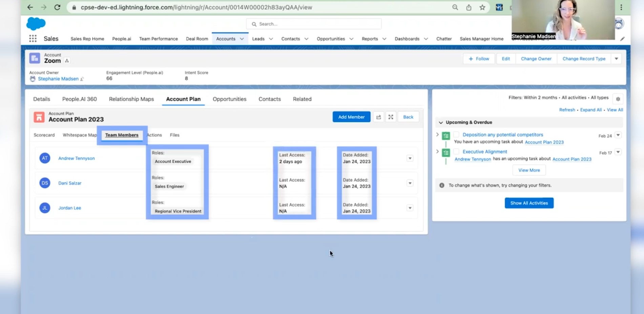This screenshot has width=644, height=314.
Task: Click the Salesforce cloud logo
Action: click(x=36, y=24)
